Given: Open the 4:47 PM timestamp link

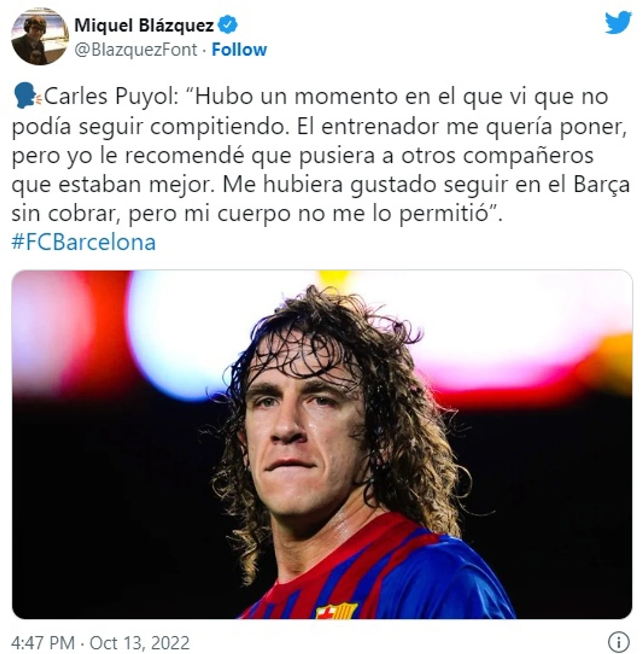Looking at the screenshot, I should 43,643.
